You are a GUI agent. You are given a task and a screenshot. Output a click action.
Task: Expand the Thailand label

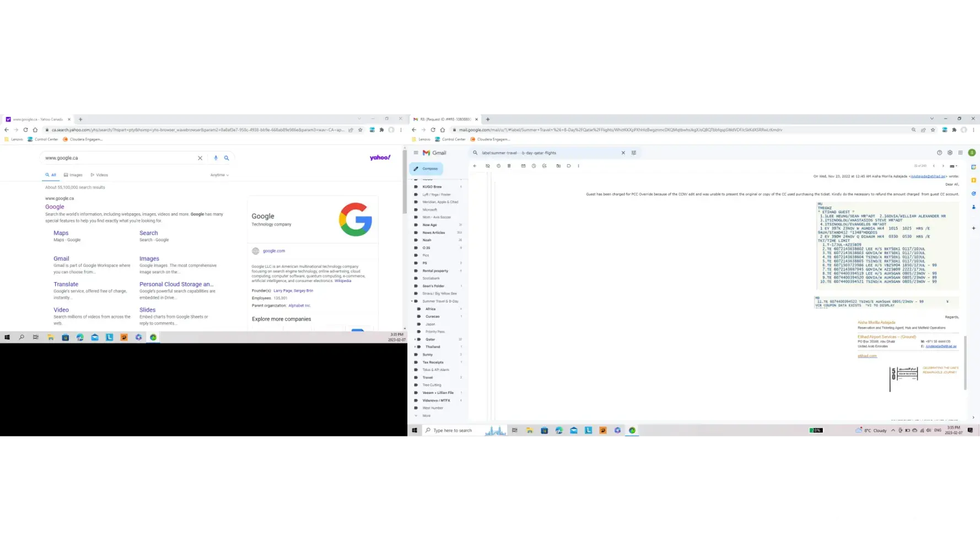[414, 347]
